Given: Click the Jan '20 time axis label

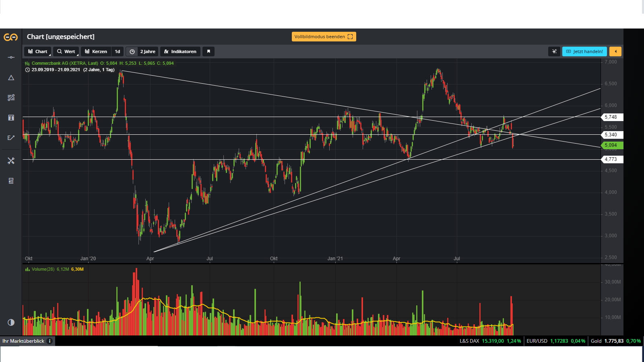Looking at the screenshot, I should coord(88,259).
